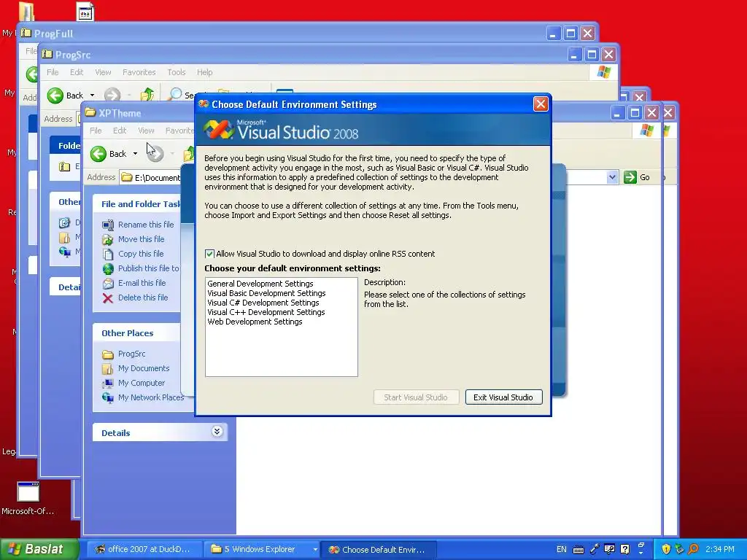Click EN language indicator in taskbar
The width and height of the screenshot is (747, 560).
[562, 549]
